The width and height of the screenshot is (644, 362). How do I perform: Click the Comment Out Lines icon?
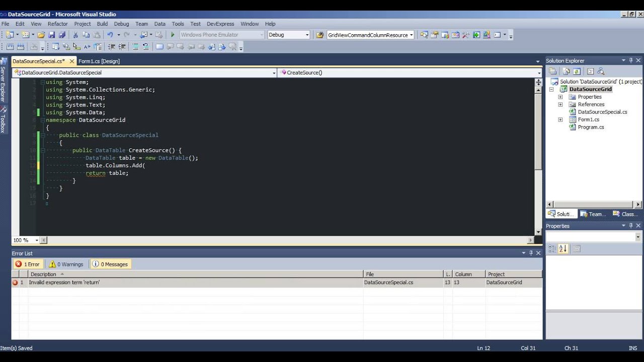(x=135, y=47)
